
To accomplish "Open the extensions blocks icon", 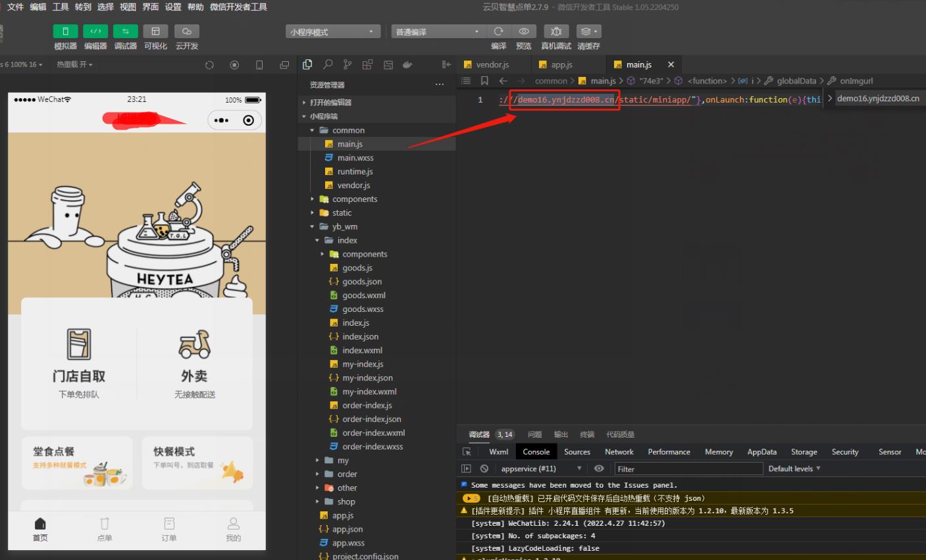I will pos(367,64).
